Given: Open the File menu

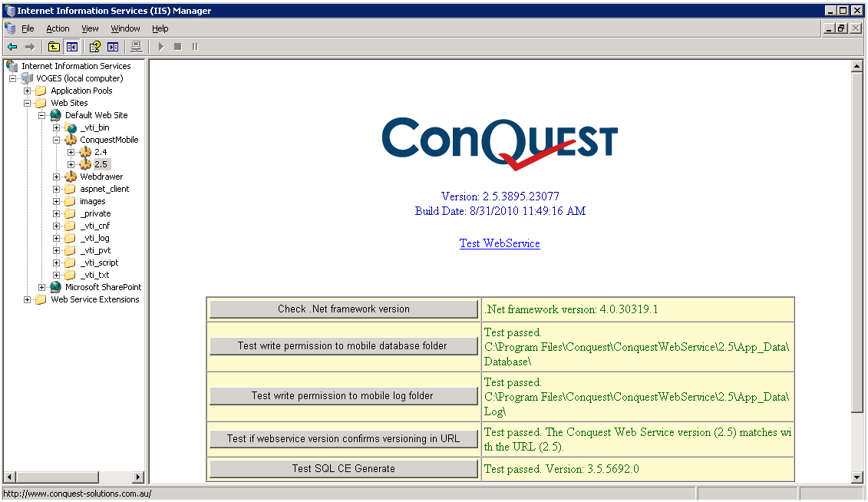Looking at the screenshot, I should [28, 28].
